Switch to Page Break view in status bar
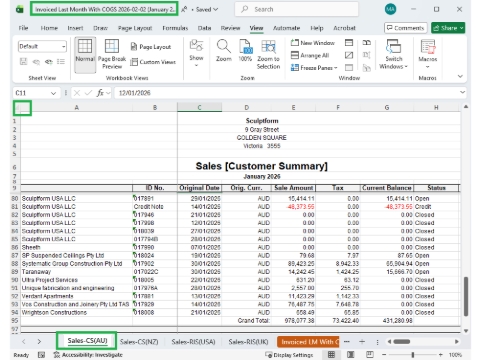 (370, 355)
